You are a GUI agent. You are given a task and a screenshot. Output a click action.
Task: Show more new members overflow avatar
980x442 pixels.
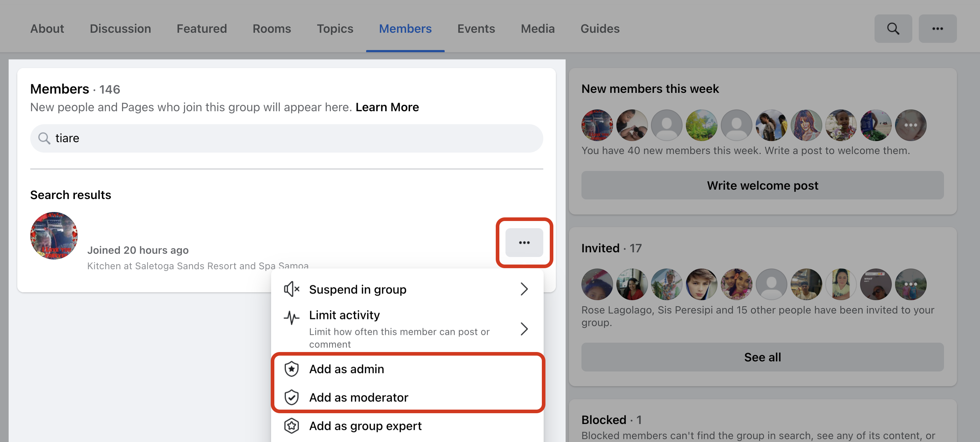(911, 125)
